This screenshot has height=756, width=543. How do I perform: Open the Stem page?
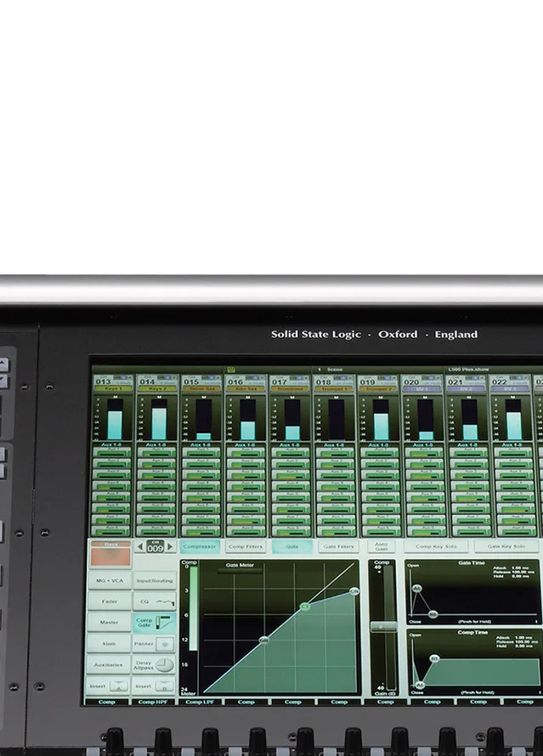pyautogui.click(x=110, y=644)
